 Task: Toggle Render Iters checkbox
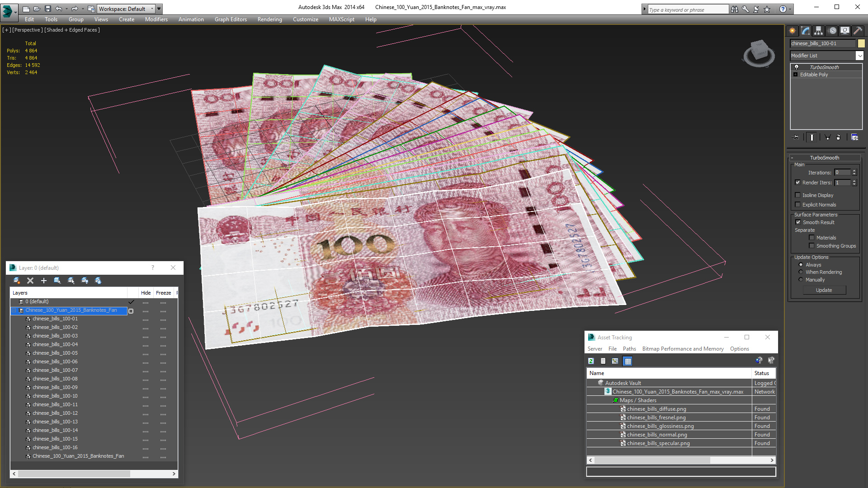point(798,183)
